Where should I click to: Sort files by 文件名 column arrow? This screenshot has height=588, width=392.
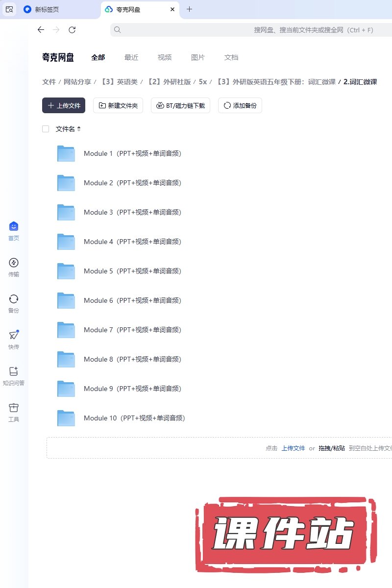click(79, 129)
